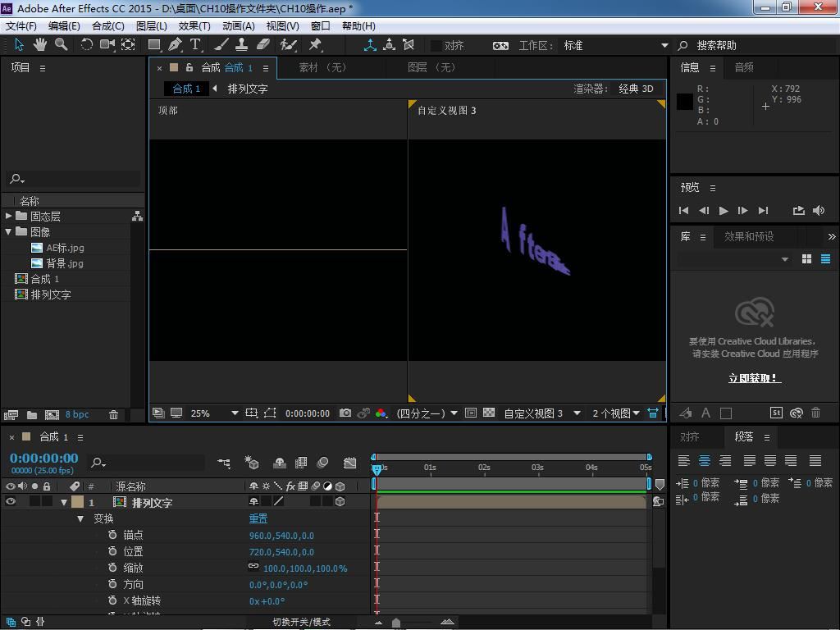This screenshot has height=630, width=840.
Task: Open the composition mini-flowchart icon in timeline
Action: [224, 463]
